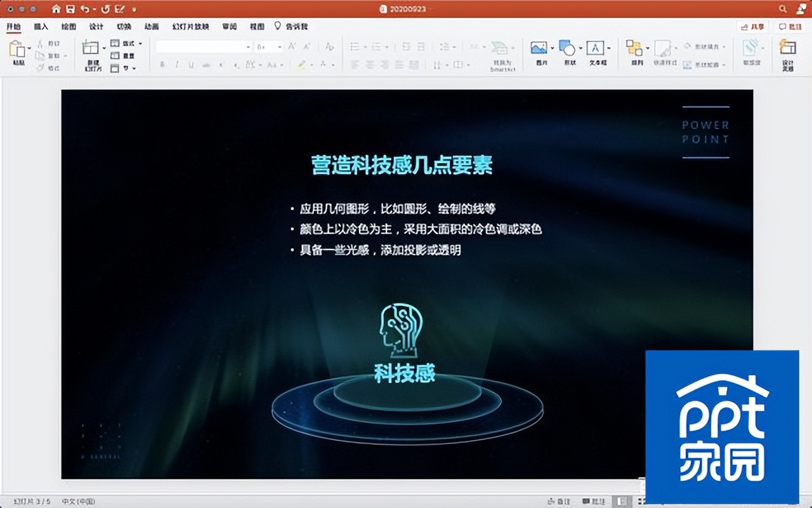Toggle Bold formatting

coord(162,65)
